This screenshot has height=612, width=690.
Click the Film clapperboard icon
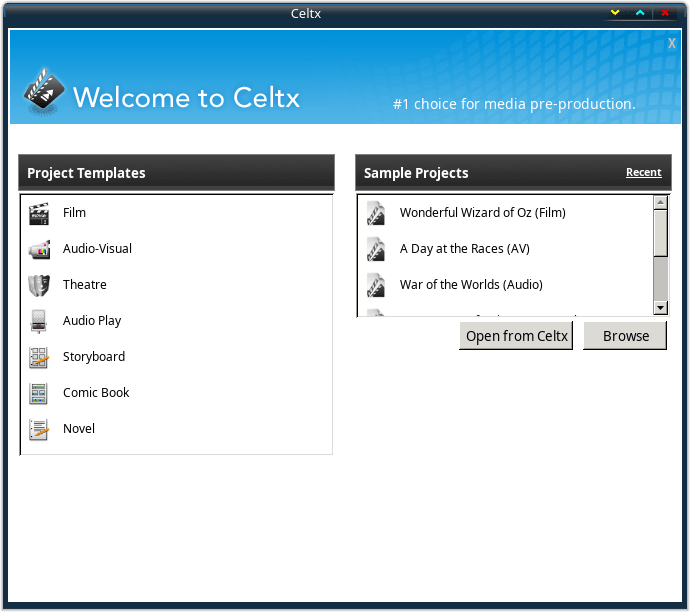coord(39,213)
